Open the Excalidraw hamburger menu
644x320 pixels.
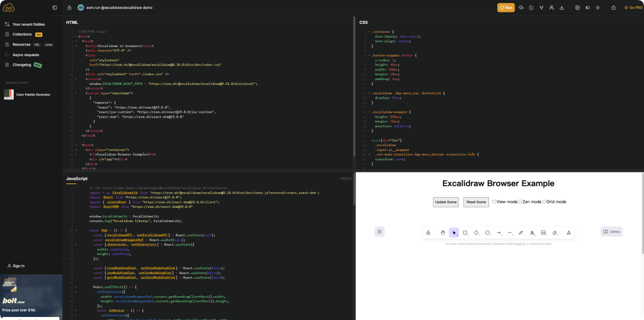379,232
